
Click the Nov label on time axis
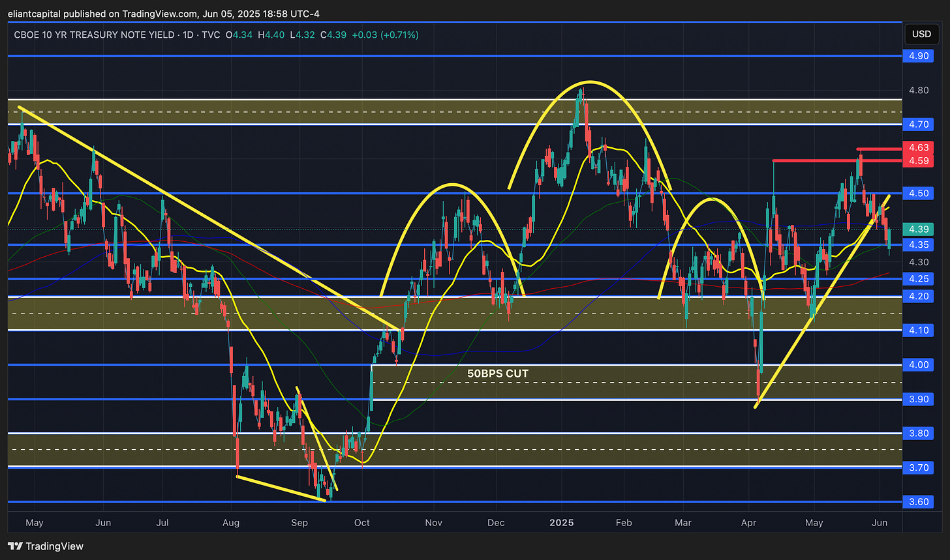pos(434,523)
